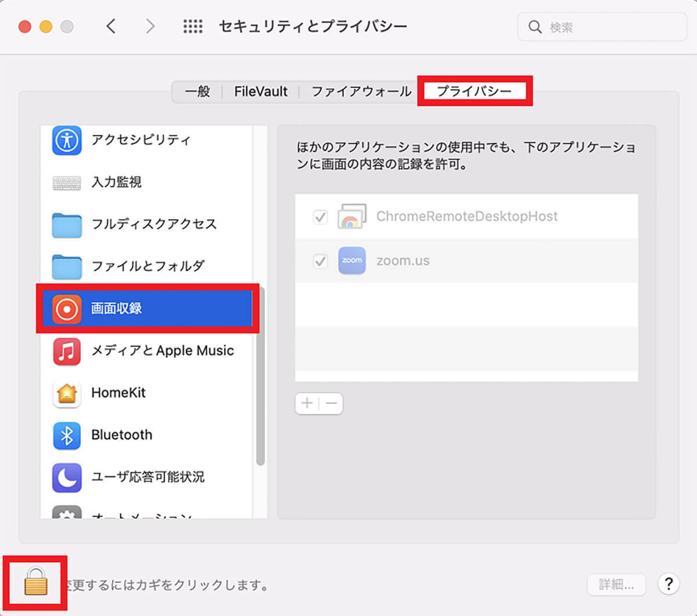
Task: Click the magnifier icon in the search field
Action: [x=535, y=27]
